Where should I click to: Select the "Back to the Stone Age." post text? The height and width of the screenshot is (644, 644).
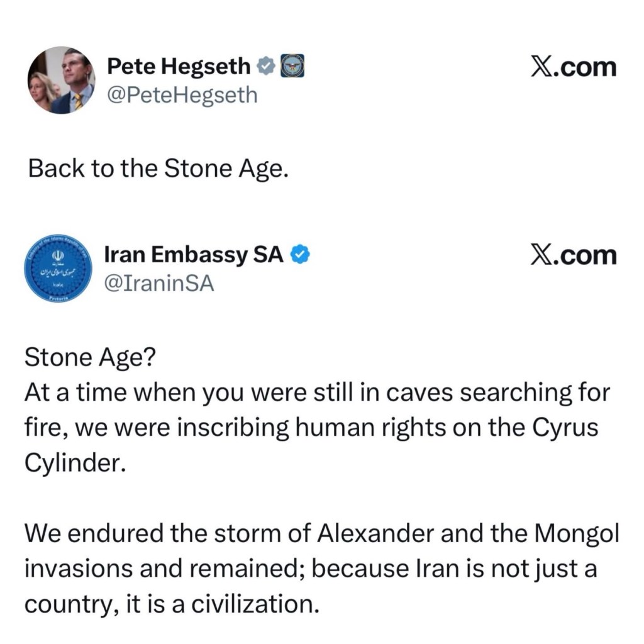(x=158, y=169)
